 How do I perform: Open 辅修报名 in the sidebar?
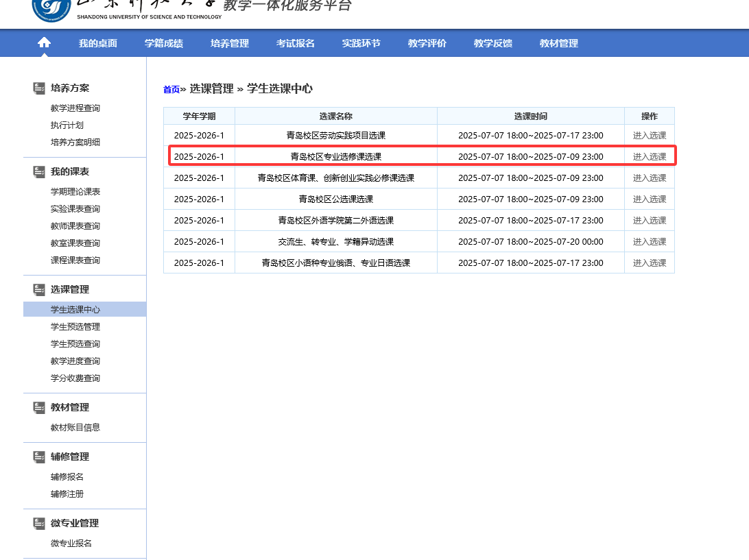pyautogui.click(x=67, y=477)
